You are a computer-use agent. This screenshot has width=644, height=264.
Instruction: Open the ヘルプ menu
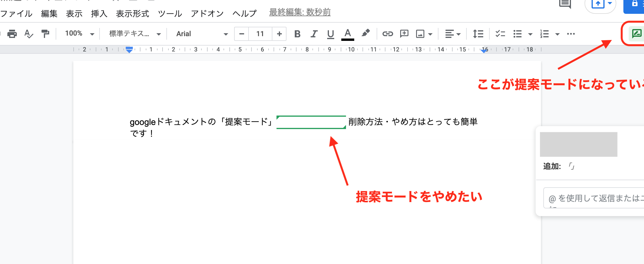(x=244, y=14)
